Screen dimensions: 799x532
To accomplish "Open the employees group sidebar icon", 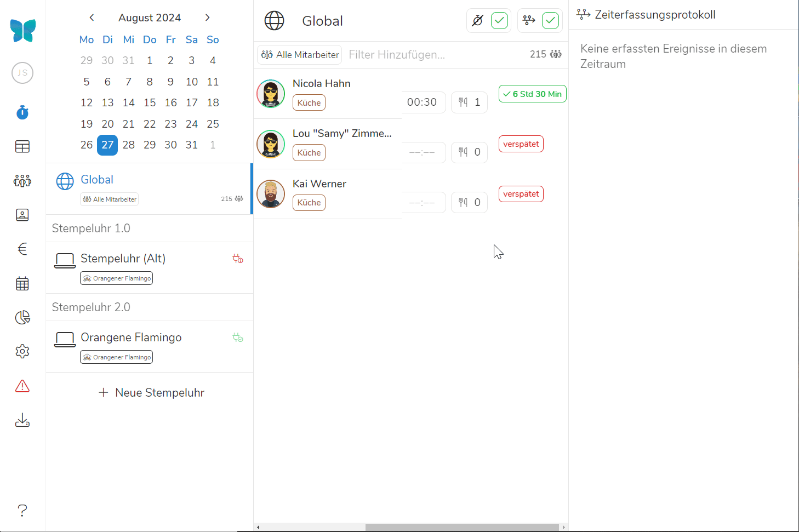I will point(22,181).
